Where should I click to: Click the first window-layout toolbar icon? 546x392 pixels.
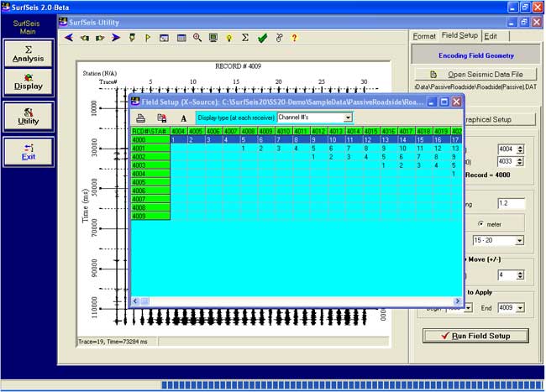point(164,38)
